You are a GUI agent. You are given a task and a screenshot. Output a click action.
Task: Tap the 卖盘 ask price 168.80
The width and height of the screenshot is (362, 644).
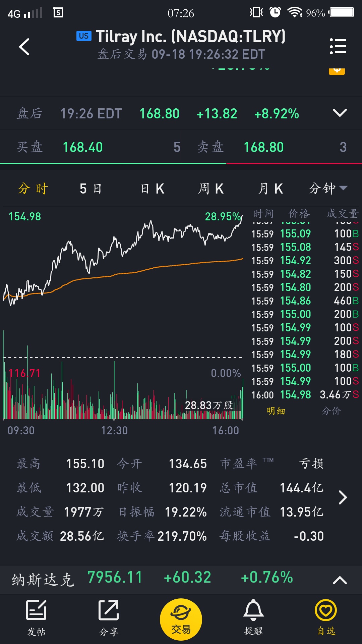click(x=264, y=147)
